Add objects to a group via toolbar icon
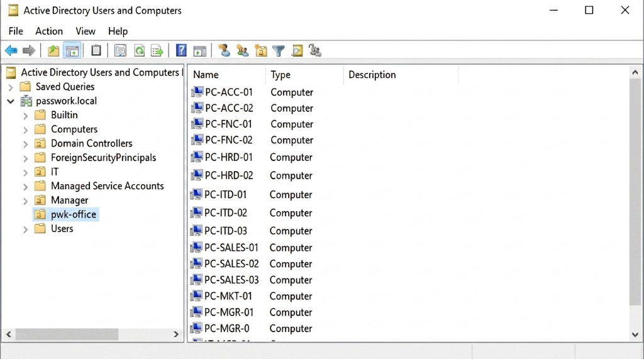This screenshot has width=644, height=359. (x=314, y=50)
